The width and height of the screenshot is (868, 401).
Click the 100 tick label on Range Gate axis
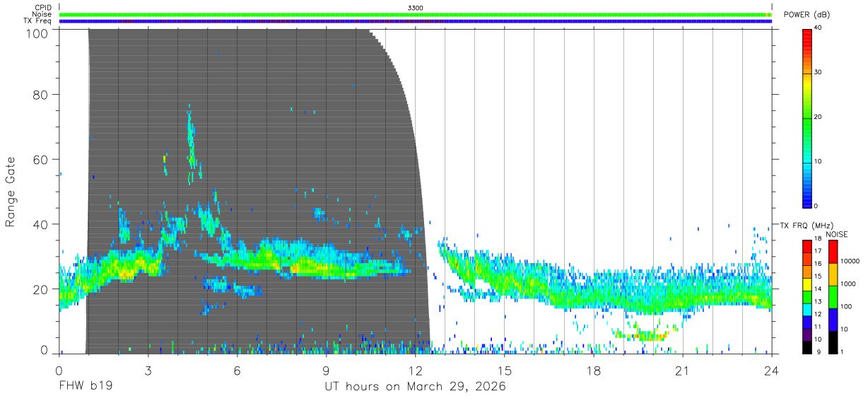click(x=37, y=33)
